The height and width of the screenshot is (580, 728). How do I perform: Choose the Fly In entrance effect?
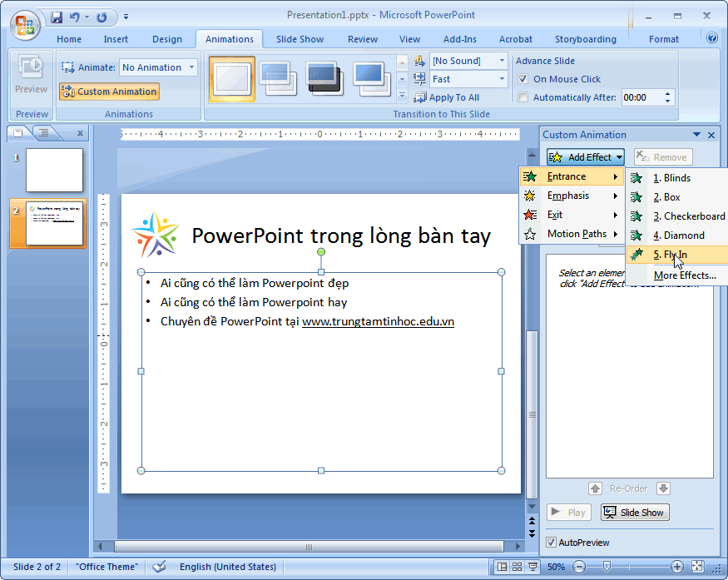(x=677, y=255)
